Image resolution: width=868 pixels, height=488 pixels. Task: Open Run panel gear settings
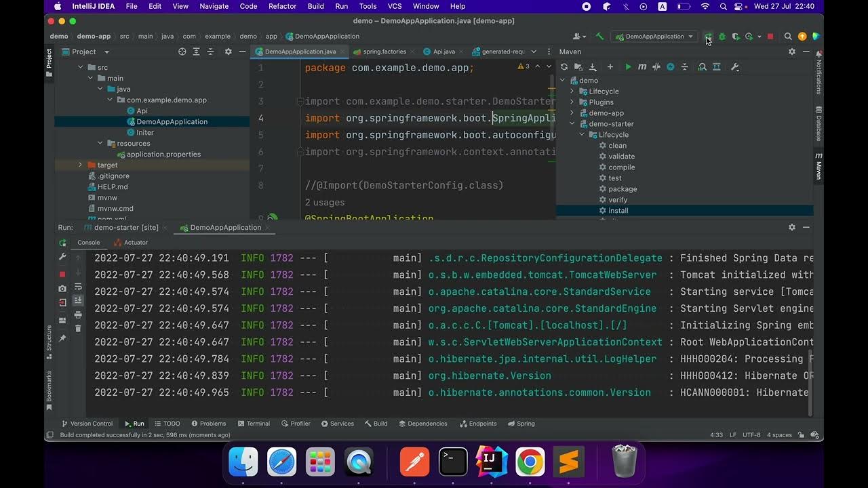pyautogui.click(x=792, y=228)
